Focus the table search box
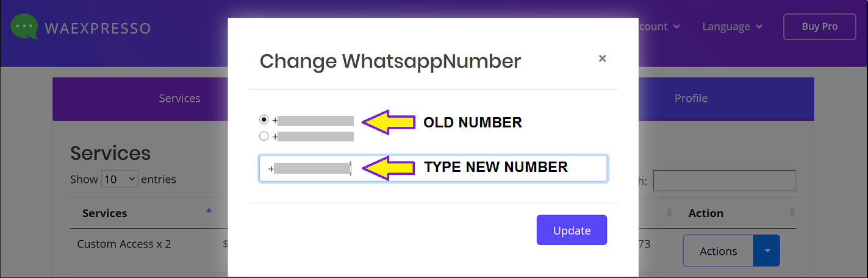This screenshot has height=278, width=868. 724,180
